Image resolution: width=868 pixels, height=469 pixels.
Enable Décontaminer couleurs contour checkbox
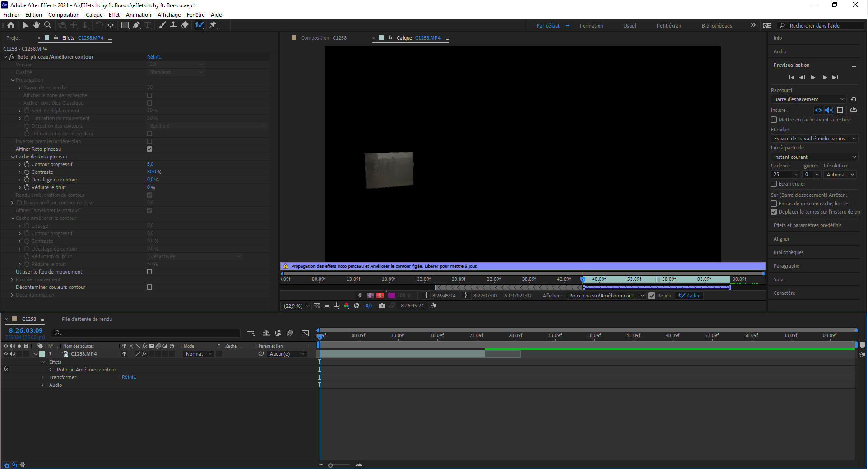coord(149,287)
